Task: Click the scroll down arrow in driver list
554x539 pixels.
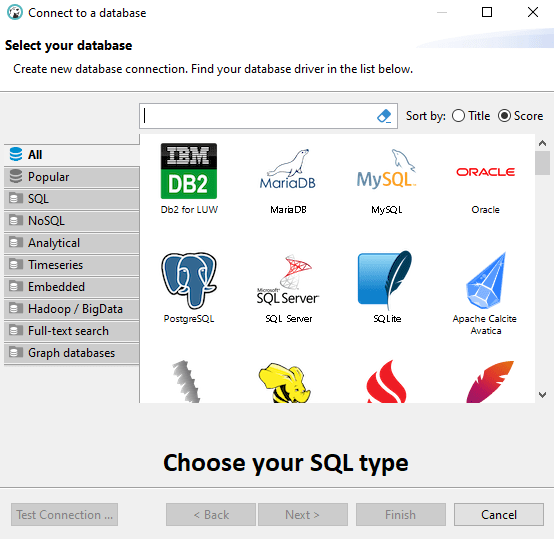Action: coord(542,395)
